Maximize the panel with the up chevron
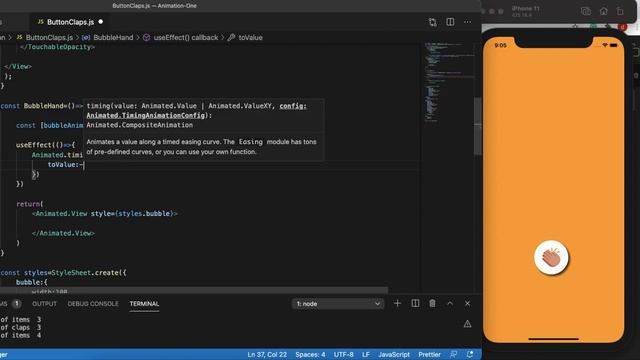Screen dimensions: 640x360 pyautogui.click(x=450, y=303)
